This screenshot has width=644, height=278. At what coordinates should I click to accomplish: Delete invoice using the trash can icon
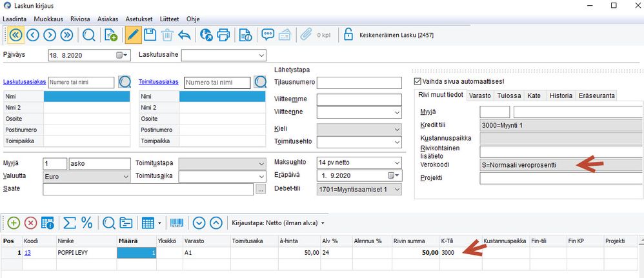click(167, 35)
